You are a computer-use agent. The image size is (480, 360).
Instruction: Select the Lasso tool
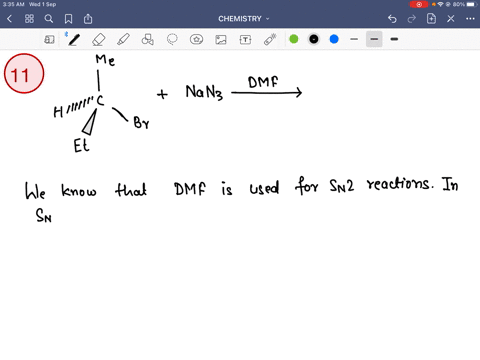click(172, 40)
